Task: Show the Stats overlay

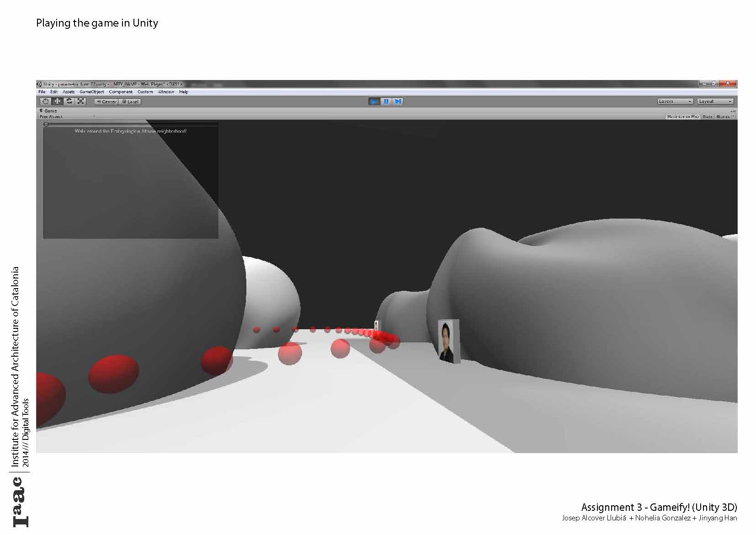Action: point(708,117)
